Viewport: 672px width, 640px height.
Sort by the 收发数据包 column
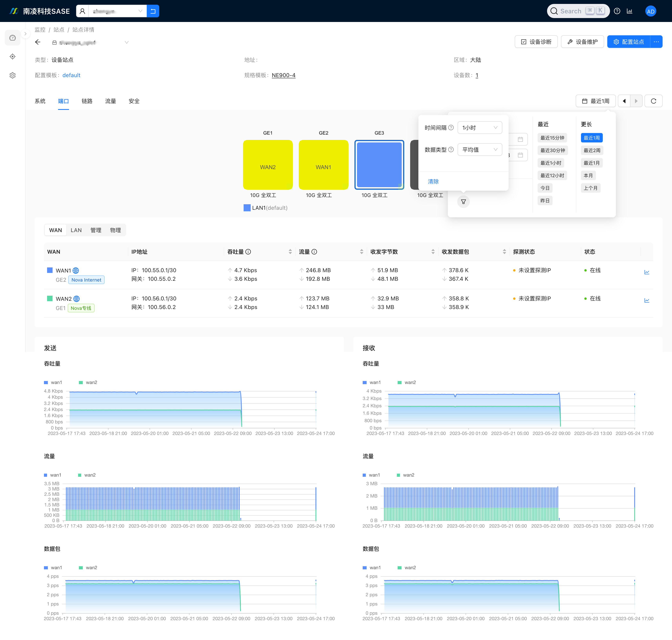(x=504, y=252)
